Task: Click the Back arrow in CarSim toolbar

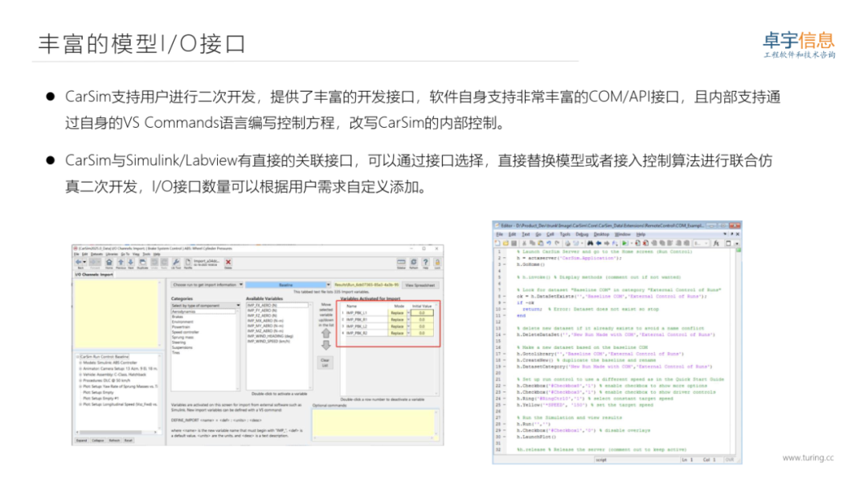Action: pyautogui.click(x=79, y=262)
